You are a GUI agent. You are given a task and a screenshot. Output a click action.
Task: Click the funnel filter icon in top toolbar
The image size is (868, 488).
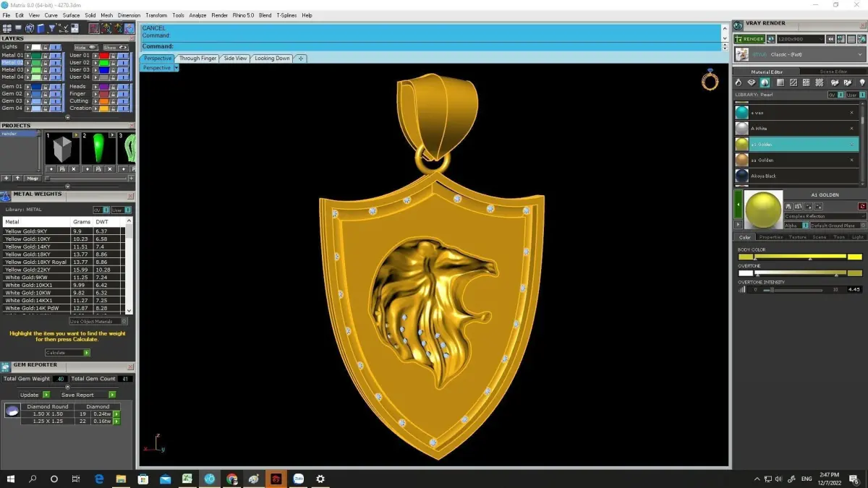pos(52,28)
